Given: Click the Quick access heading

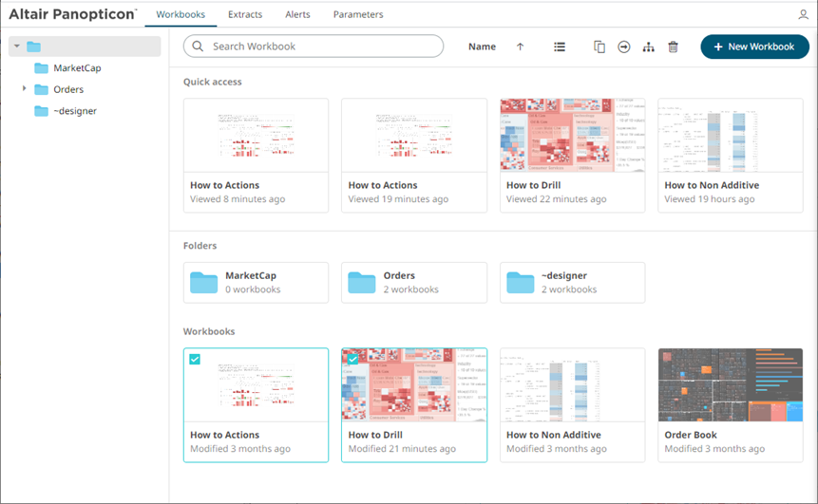Looking at the screenshot, I should [212, 82].
